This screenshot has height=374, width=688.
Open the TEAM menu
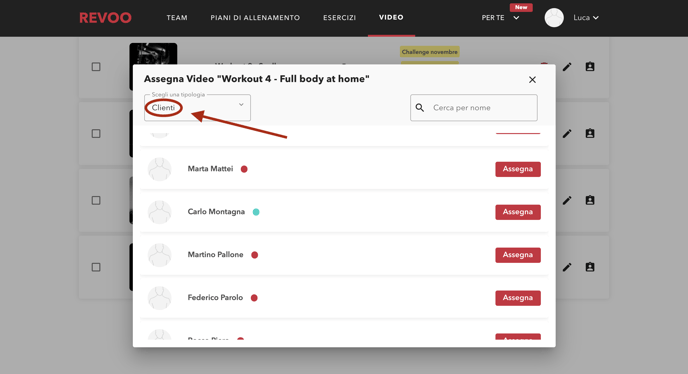177,18
